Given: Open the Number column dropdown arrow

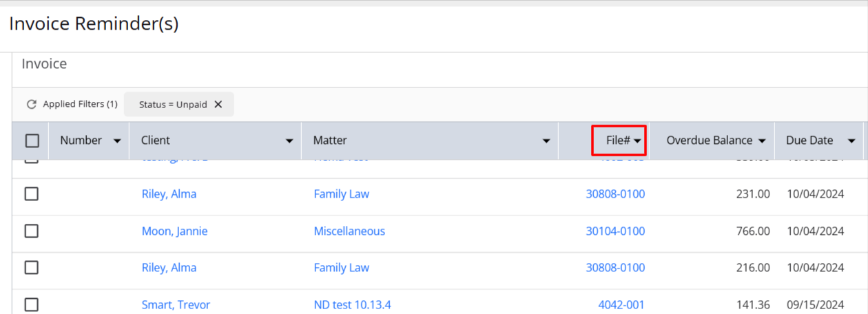Looking at the screenshot, I should (116, 140).
